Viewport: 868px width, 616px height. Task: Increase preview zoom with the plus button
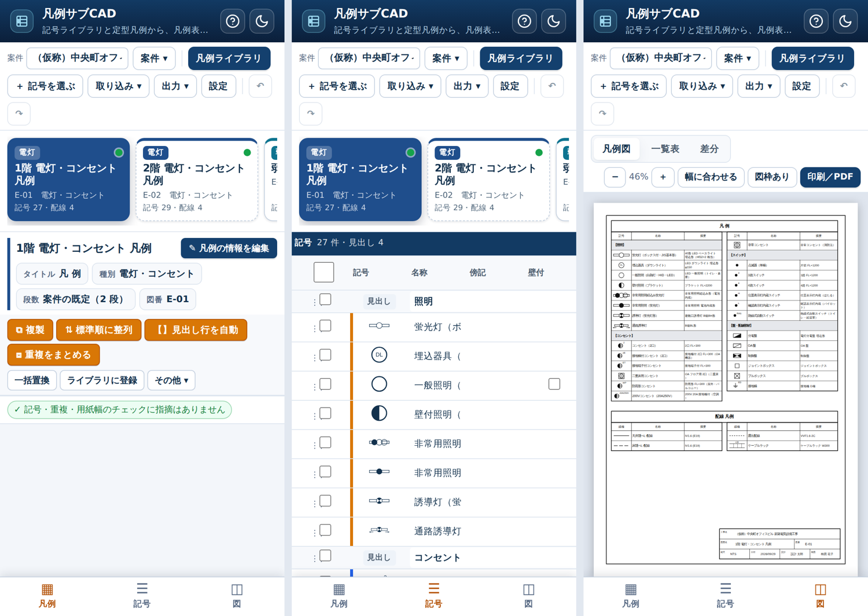coord(663,177)
